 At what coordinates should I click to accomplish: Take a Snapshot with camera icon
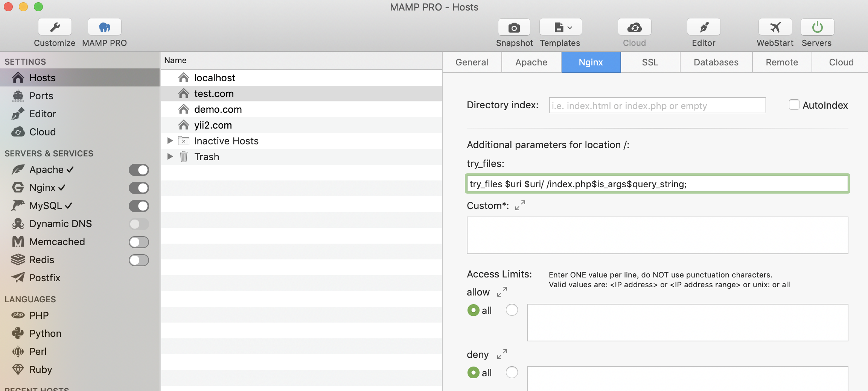[x=514, y=27]
